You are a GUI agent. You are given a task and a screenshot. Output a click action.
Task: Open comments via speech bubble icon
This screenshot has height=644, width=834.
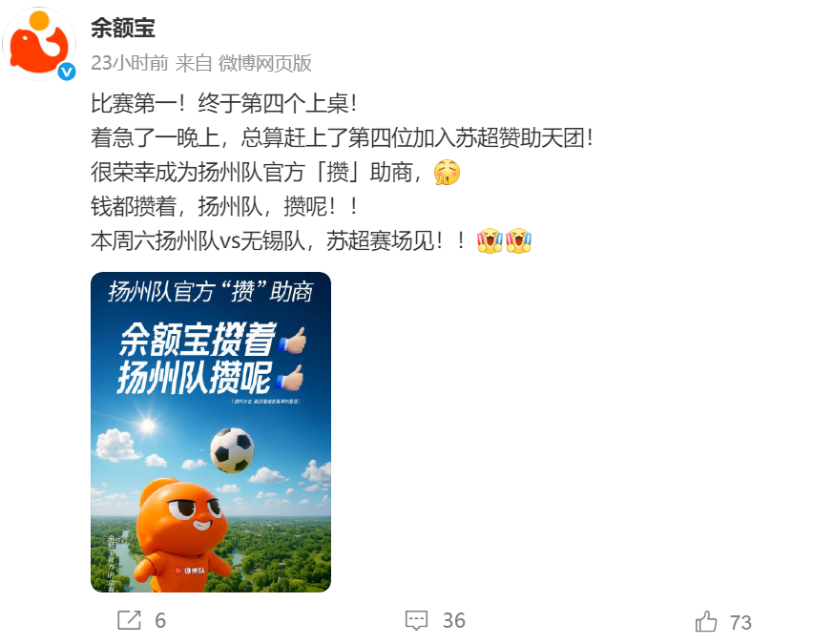click(x=416, y=620)
